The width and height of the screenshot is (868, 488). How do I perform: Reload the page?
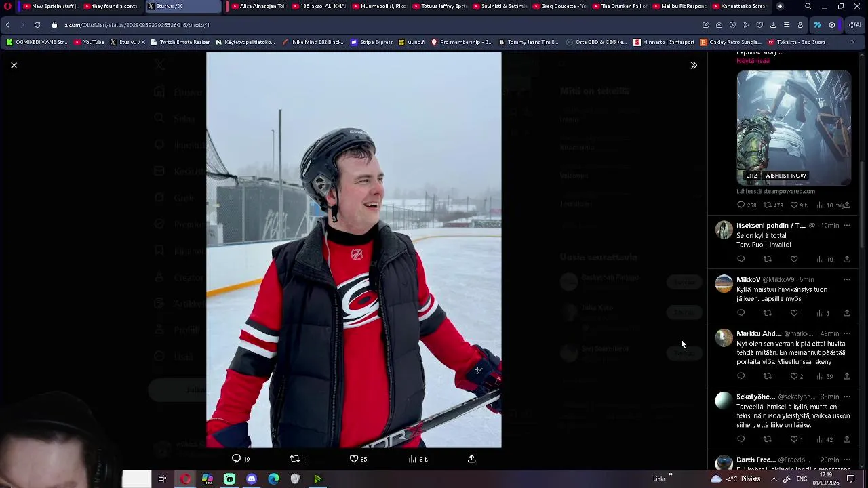[37, 25]
